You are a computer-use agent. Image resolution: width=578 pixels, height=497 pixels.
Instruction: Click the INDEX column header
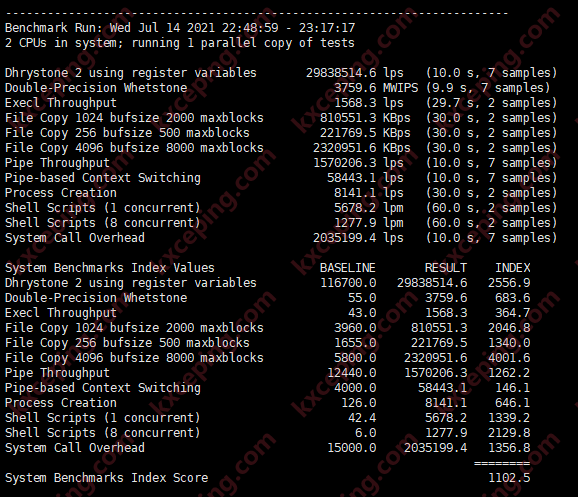click(x=512, y=268)
